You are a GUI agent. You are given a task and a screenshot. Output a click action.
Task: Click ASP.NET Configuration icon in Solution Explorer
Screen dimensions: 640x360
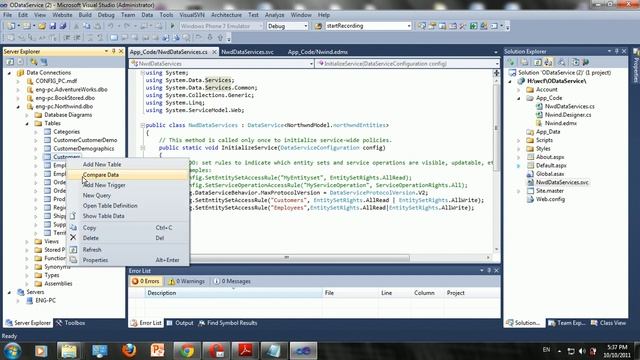[x=586, y=62]
